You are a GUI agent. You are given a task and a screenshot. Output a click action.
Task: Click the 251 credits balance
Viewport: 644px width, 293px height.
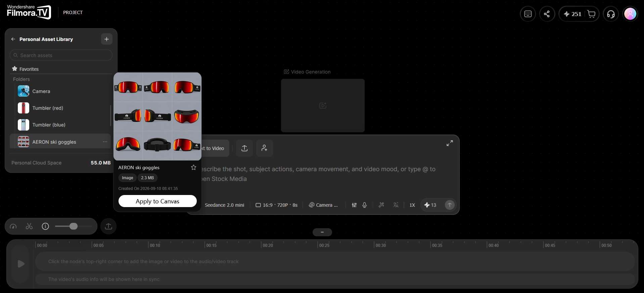(572, 14)
